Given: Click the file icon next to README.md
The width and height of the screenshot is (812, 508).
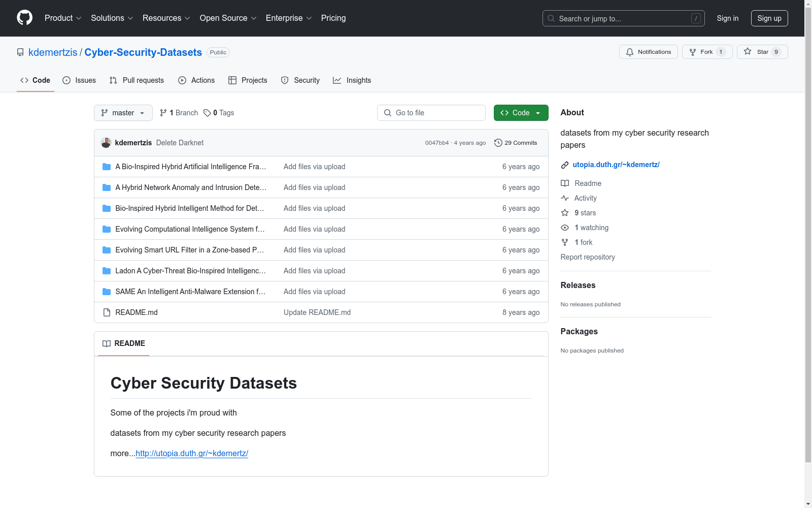Looking at the screenshot, I should (107, 312).
